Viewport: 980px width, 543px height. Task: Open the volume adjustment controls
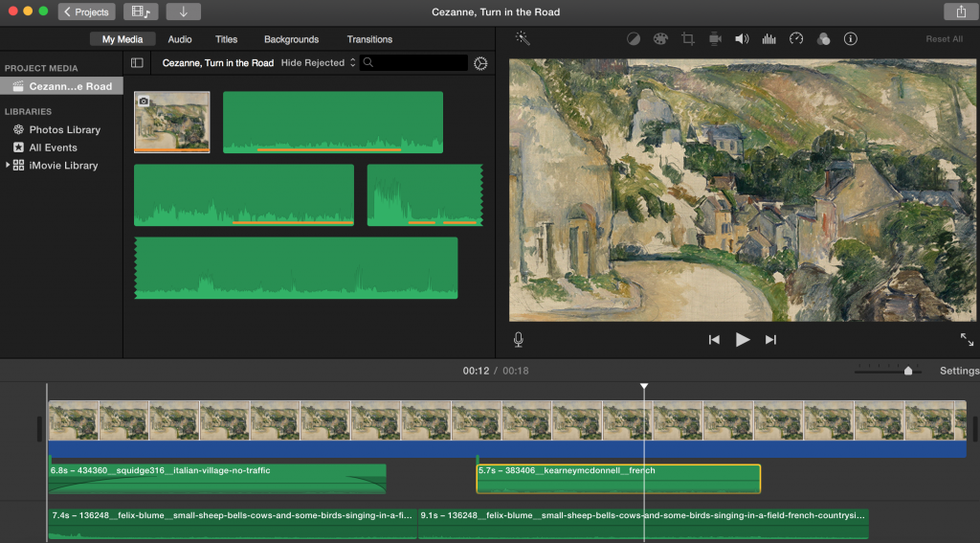[x=742, y=38]
